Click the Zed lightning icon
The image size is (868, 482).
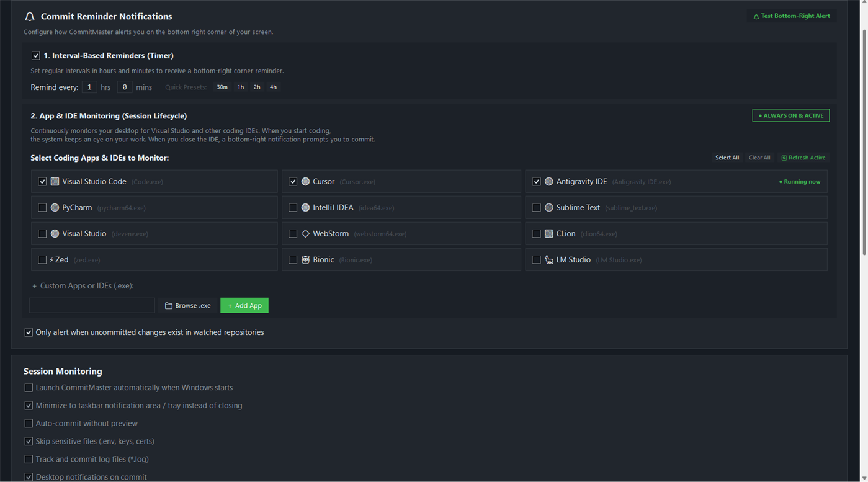[51, 260]
